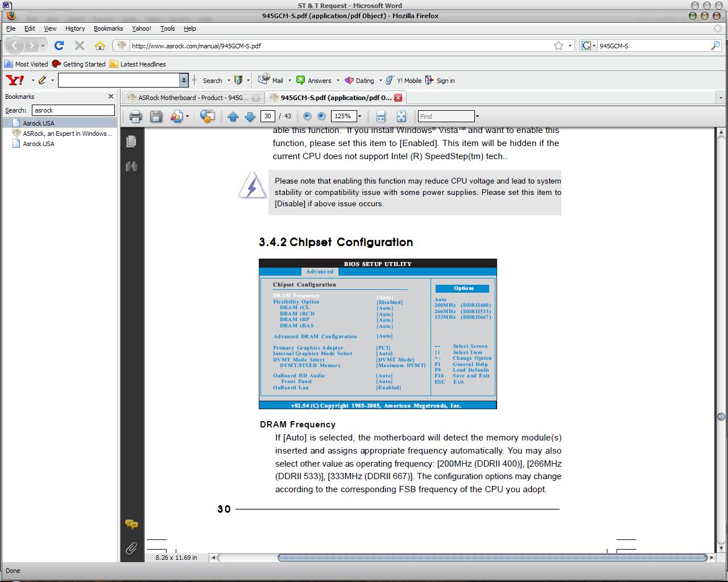The image size is (728, 582).
Task: Open the Bookmarks menu
Action: [108, 28]
